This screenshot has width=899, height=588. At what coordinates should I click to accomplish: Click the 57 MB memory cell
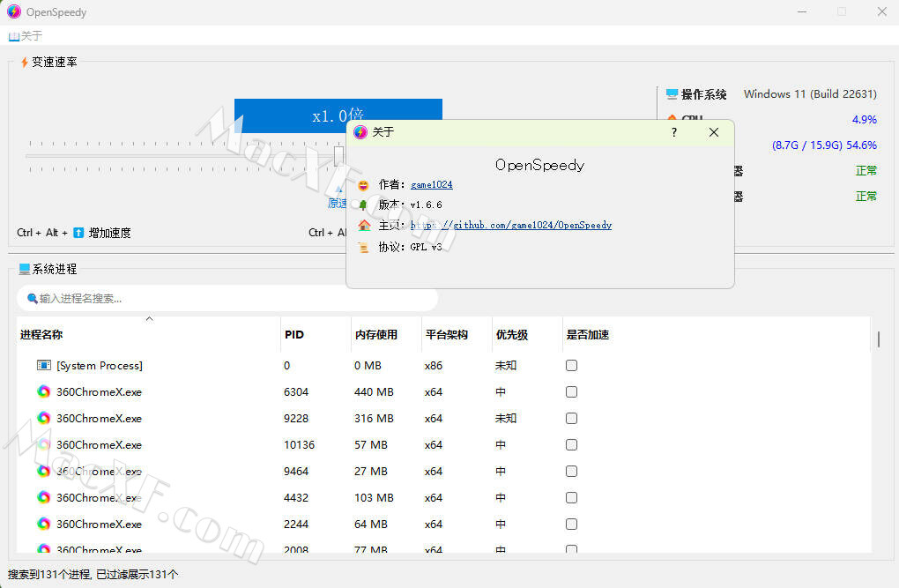[370, 444]
